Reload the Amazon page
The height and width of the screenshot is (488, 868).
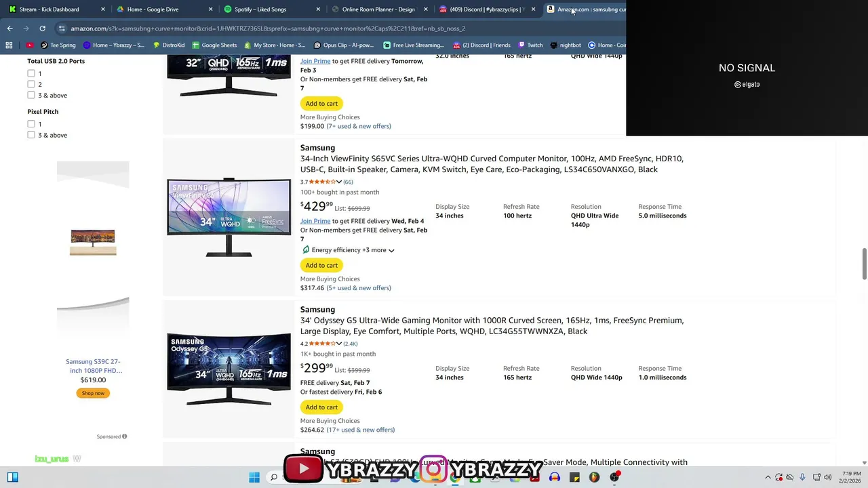[42, 28]
